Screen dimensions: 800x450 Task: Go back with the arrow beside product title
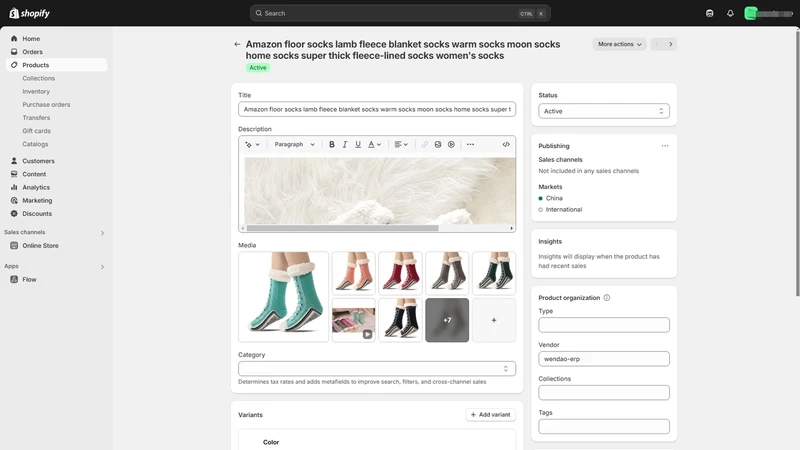pyautogui.click(x=237, y=44)
